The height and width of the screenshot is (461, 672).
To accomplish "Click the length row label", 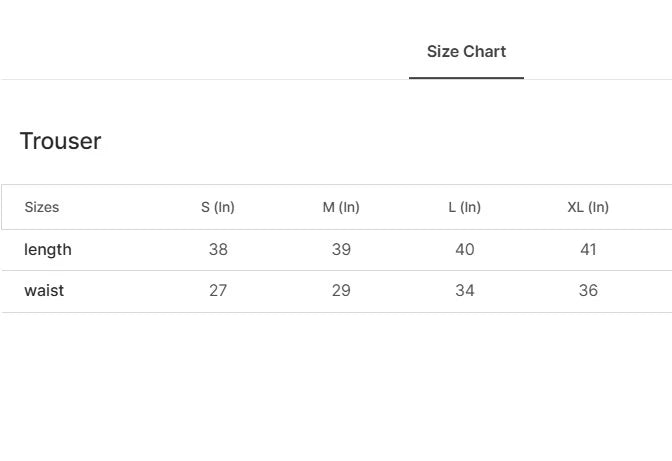I will pos(48,250).
